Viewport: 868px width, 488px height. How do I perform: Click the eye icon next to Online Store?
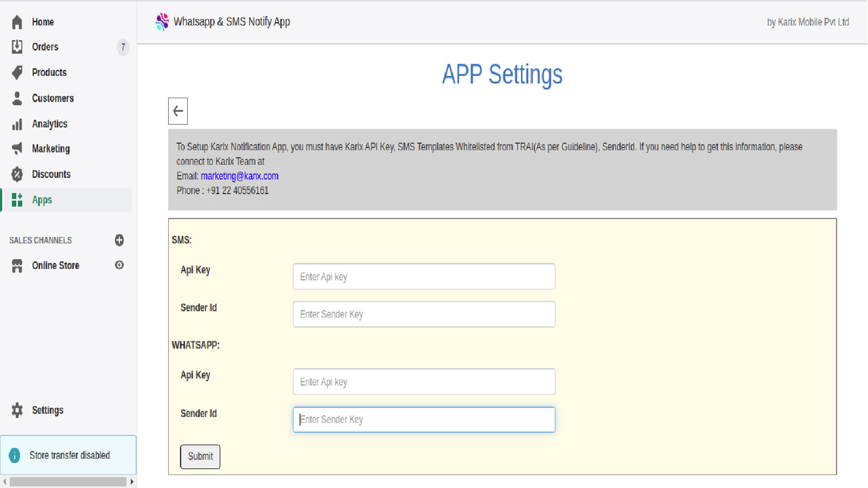click(119, 265)
